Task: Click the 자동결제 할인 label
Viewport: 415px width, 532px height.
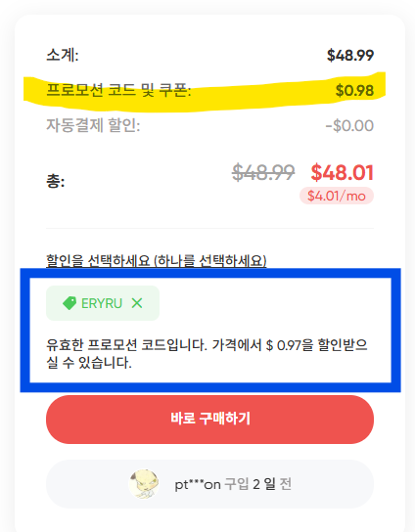Action: pos(93,125)
